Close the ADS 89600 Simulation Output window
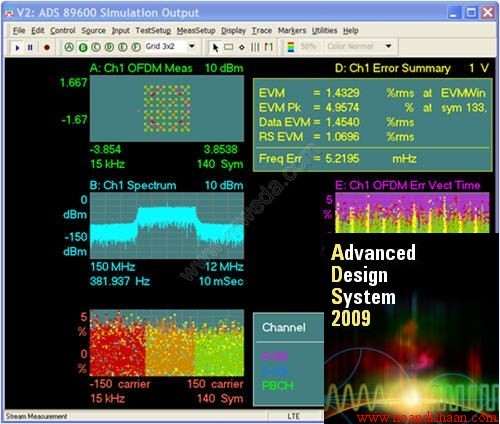Screen dimensions: 500x424 tap(488, 13)
